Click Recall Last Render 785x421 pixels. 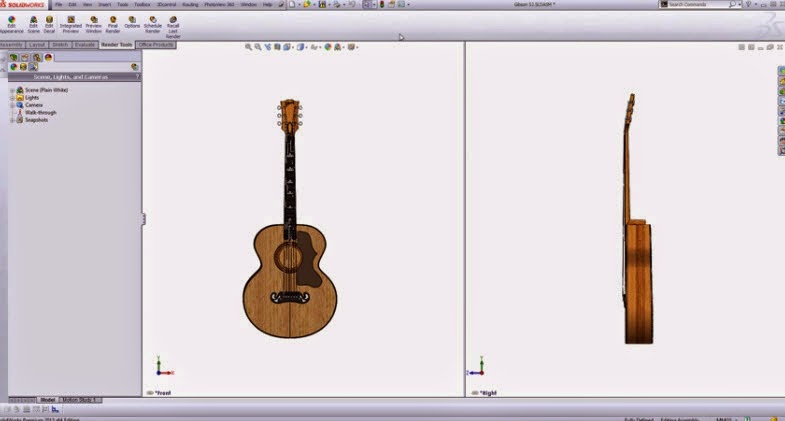pyautogui.click(x=173, y=27)
